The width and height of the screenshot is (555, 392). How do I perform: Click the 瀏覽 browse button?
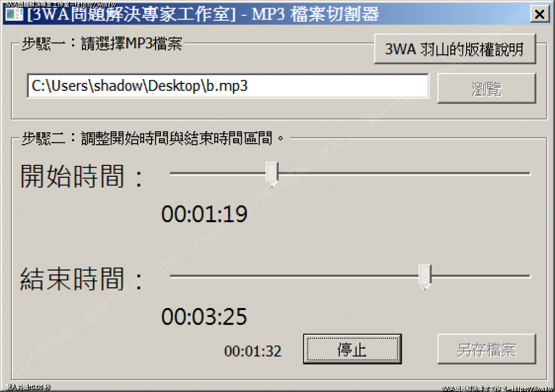(x=487, y=88)
